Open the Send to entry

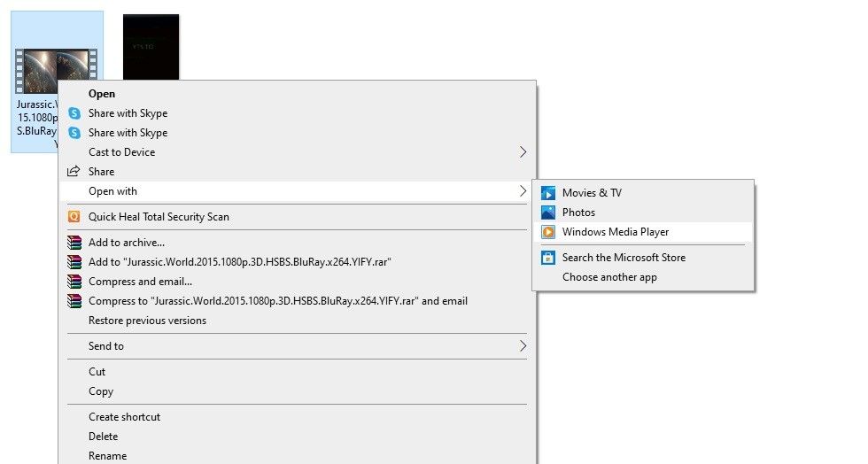pos(298,346)
